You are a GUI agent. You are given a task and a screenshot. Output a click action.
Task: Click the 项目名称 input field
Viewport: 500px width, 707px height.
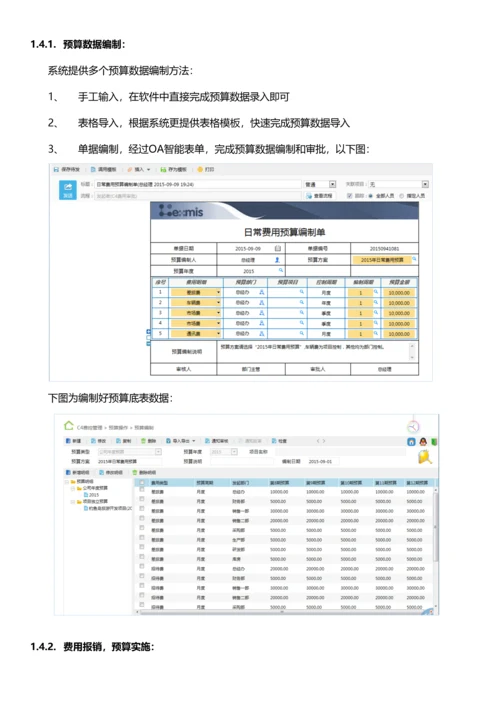click(341, 452)
